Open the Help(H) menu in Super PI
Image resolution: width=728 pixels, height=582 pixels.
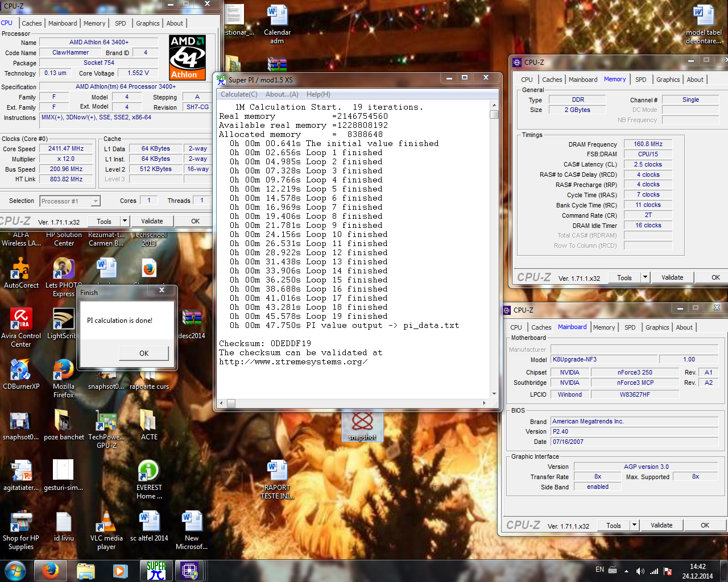[318, 94]
